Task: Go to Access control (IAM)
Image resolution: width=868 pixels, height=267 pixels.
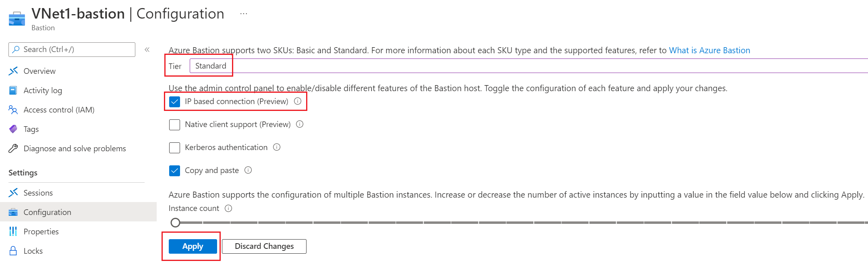Action: pos(59,110)
